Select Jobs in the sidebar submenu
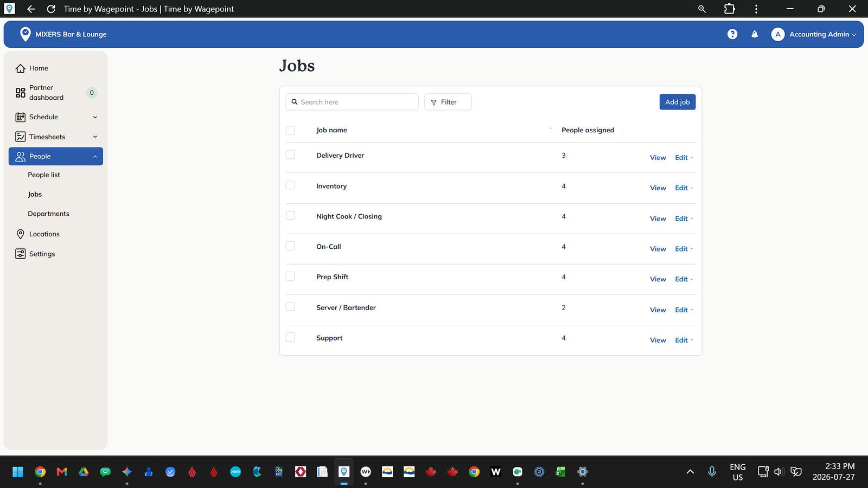Screen dimensions: 868x488 35,194
